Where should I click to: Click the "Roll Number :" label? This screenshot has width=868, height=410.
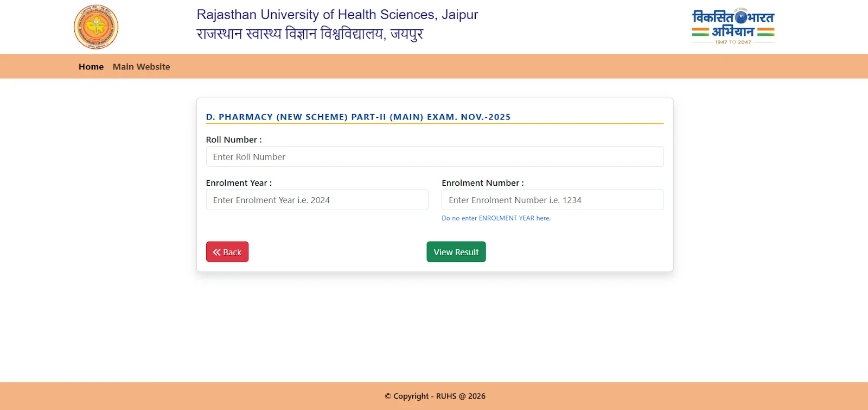234,140
